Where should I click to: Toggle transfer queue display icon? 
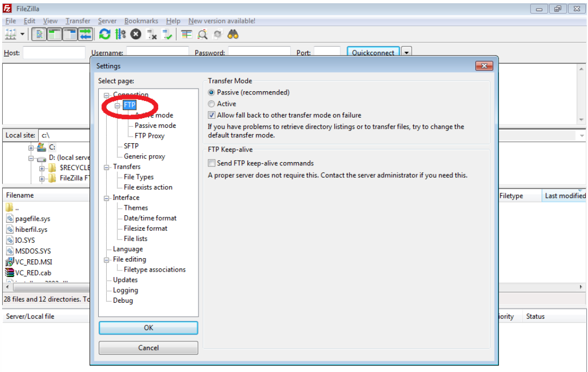[x=86, y=34]
